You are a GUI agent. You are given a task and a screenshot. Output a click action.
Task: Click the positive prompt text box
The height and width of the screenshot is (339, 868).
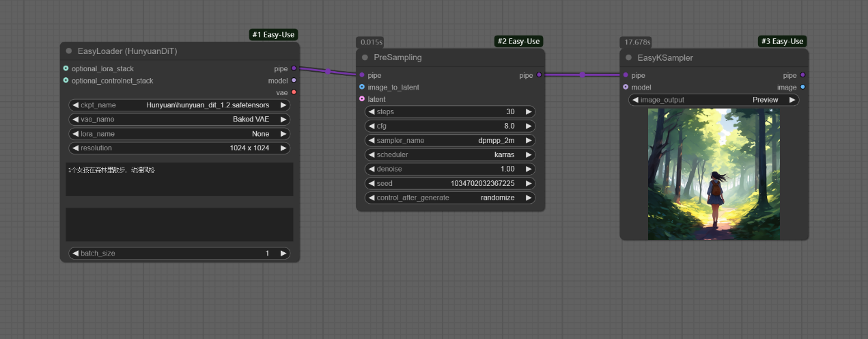tap(180, 179)
